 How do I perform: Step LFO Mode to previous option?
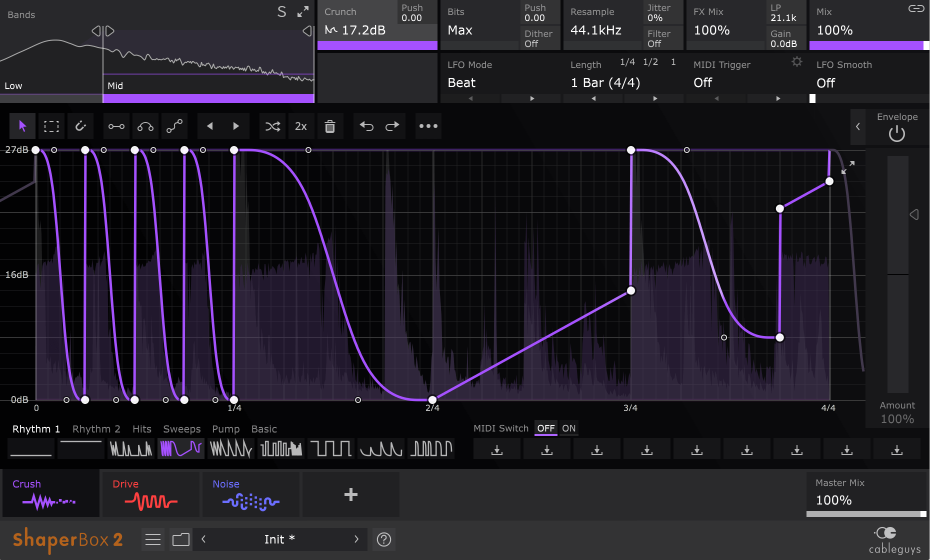pyautogui.click(x=470, y=98)
